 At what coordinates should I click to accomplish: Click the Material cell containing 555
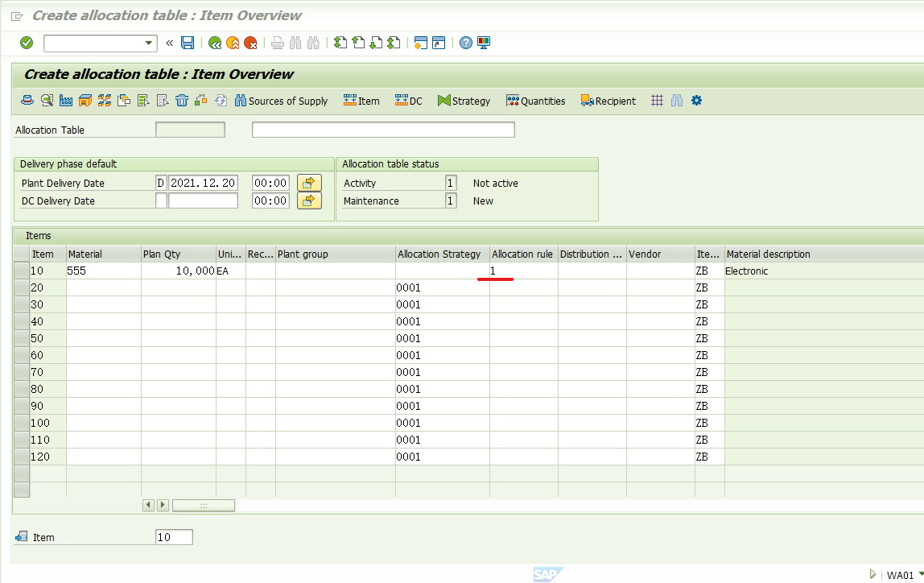[104, 271]
